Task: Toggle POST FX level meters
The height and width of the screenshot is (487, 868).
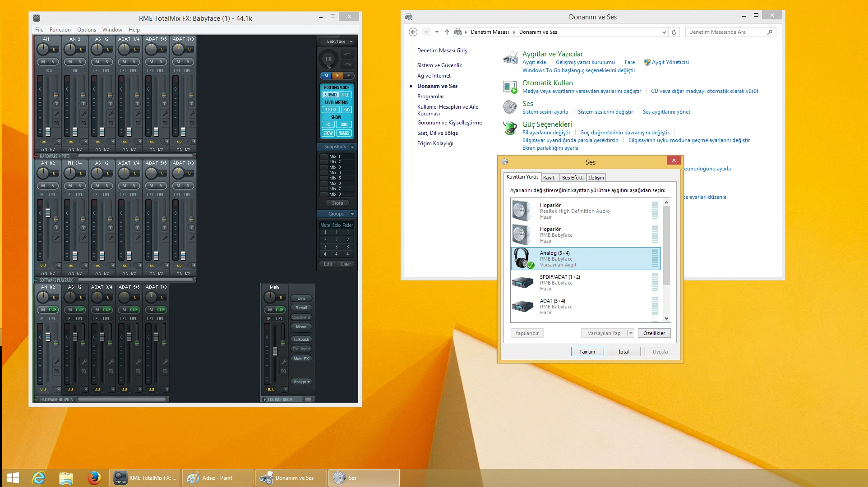Action: (330, 110)
